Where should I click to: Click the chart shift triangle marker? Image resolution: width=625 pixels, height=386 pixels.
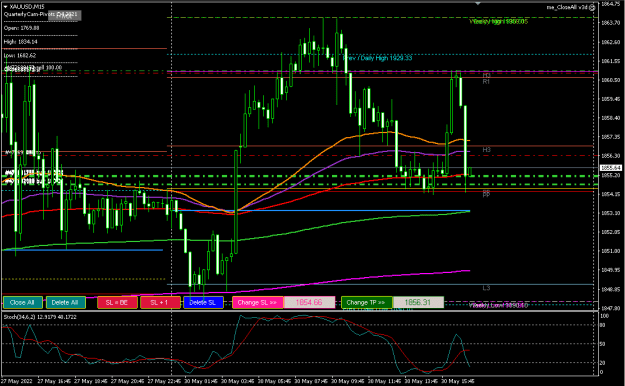[x=478, y=4]
